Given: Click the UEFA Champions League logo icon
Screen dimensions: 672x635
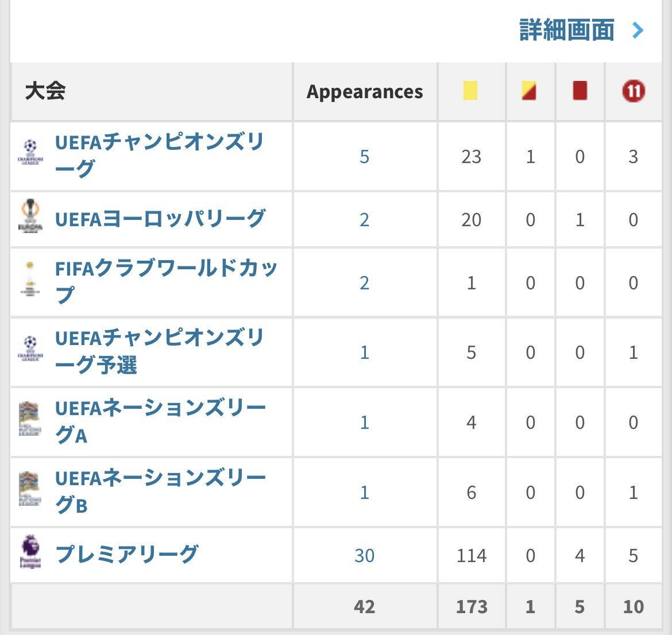Looking at the screenshot, I should (30, 152).
